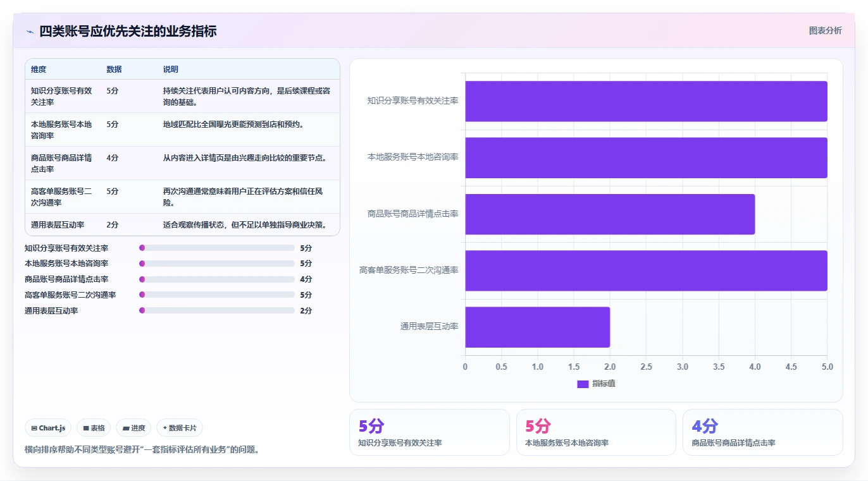Click the 高客单服务账号二次沟通率 progress list label
Screen dimensions: 868x481
(x=70, y=295)
